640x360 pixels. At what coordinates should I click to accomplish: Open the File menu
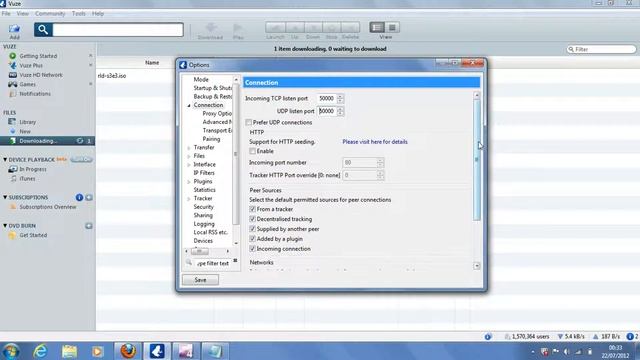tap(6, 13)
